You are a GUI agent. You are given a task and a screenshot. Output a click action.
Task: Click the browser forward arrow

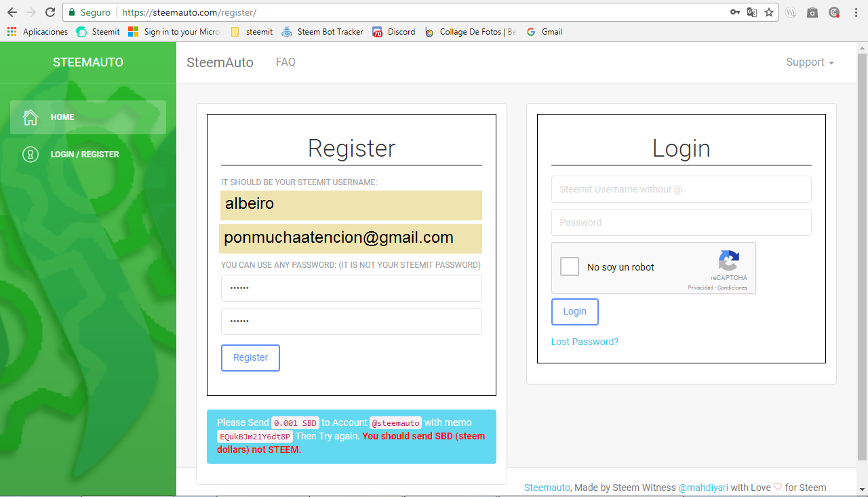point(31,12)
